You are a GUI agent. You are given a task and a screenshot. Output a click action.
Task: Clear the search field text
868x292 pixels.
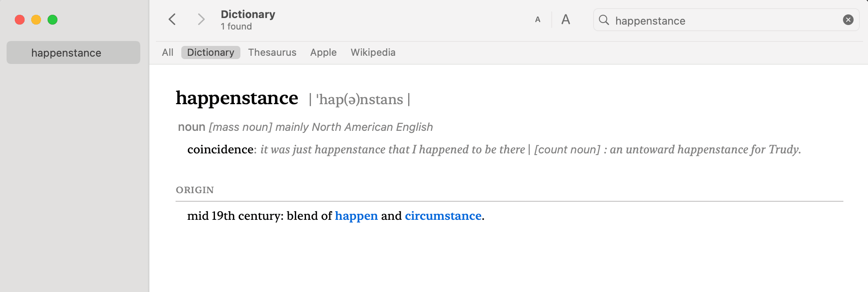[x=848, y=20]
